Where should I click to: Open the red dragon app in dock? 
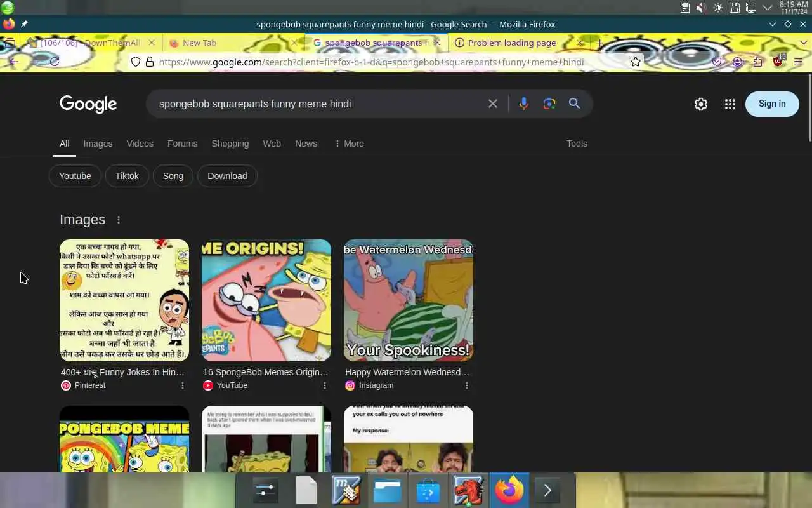point(468,490)
